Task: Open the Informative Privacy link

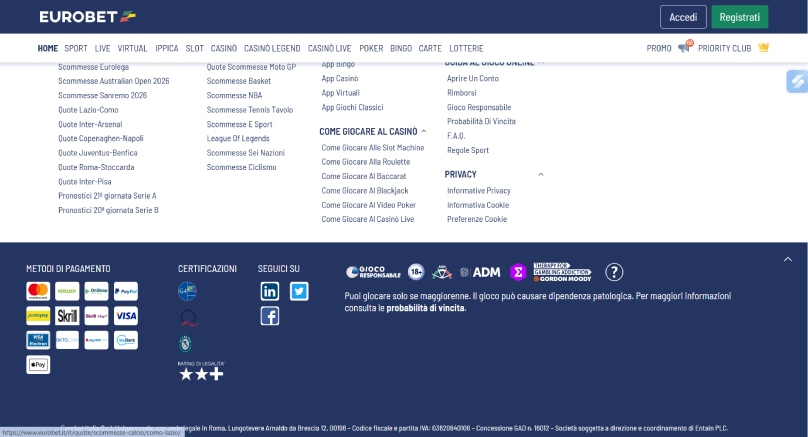Action: tap(479, 191)
